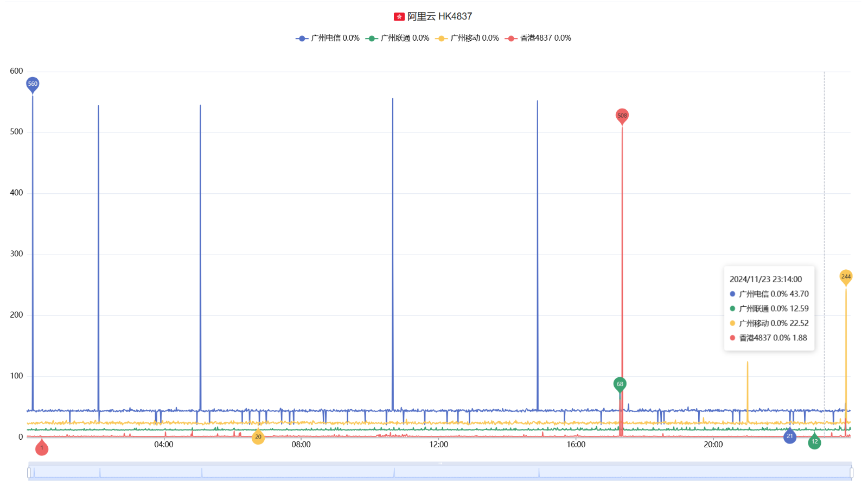Screen dimensions: 868x494
Task: Click the green minimum marker labeled 12
Action: [814, 442]
